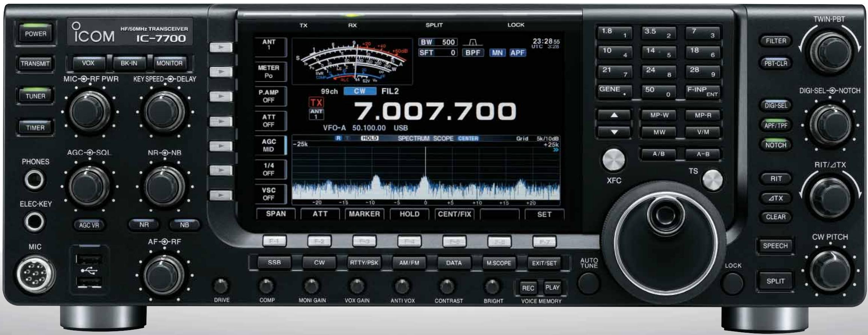Open EXIT/SET menu

pyautogui.click(x=544, y=263)
